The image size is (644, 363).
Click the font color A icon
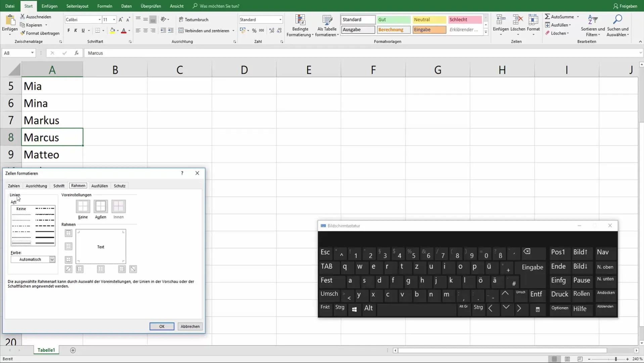[x=124, y=31]
